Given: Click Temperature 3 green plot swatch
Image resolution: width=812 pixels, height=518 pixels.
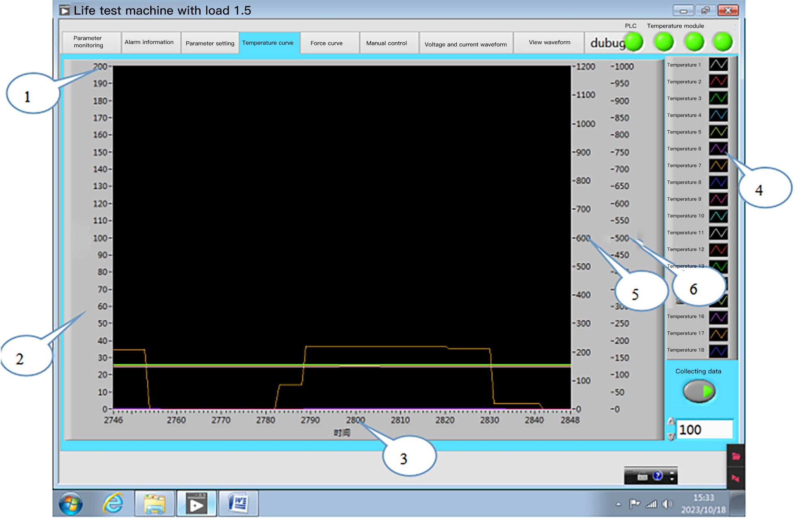Looking at the screenshot, I should [718, 98].
